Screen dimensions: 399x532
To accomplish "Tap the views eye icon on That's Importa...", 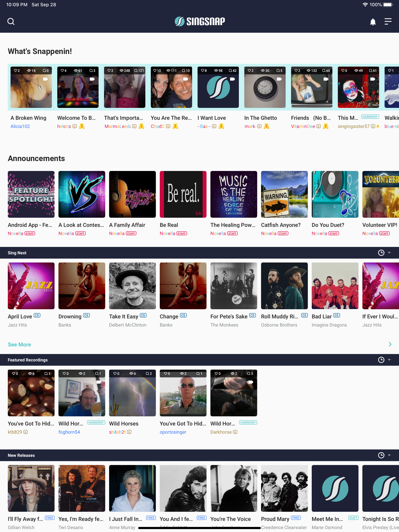I will click(122, 70).
